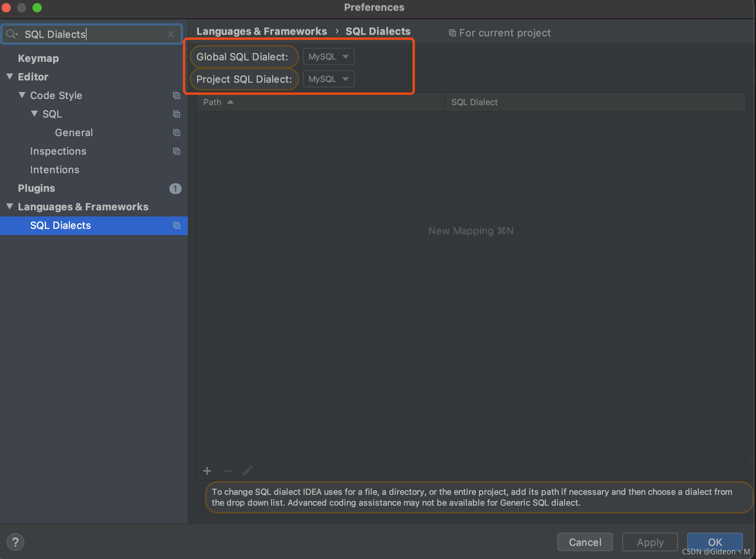The height and width of the screenshot is (559, 756).
Task: Click the copy icon next to SQL
Action: click(x=176, y=114)
